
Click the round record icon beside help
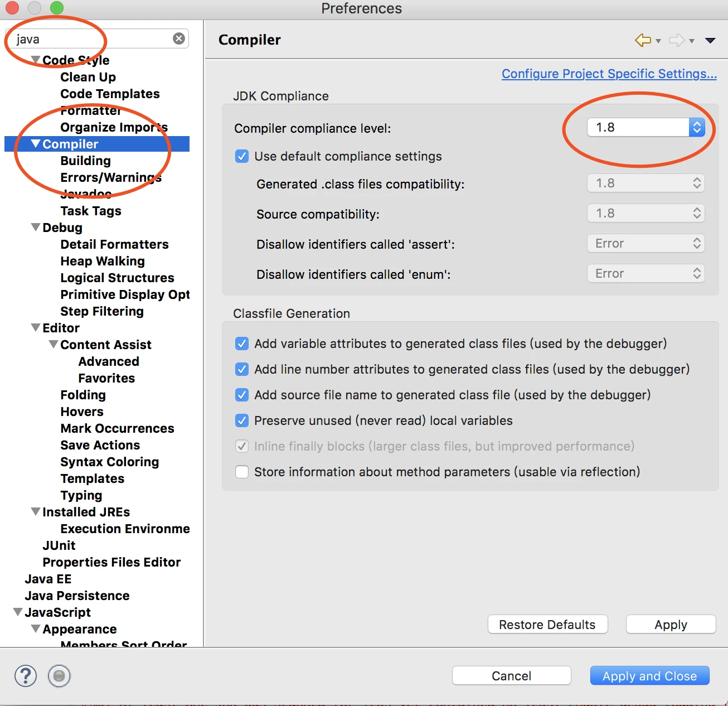pyautogui.click(x=59, y=676)
